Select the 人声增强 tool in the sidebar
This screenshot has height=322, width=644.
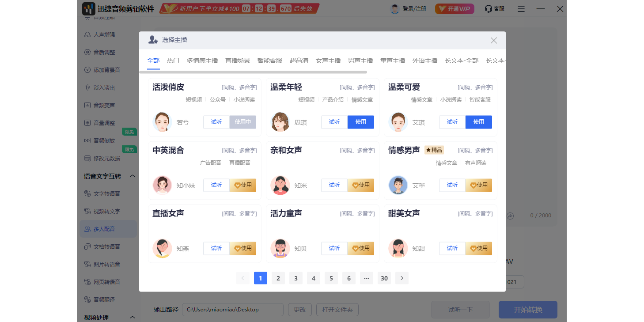[102, 34]
